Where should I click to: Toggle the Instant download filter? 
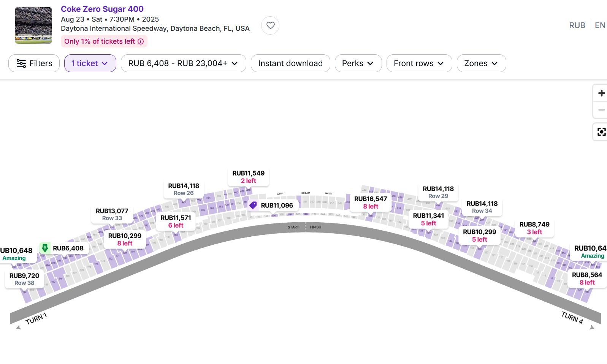[x=290, y=63]
